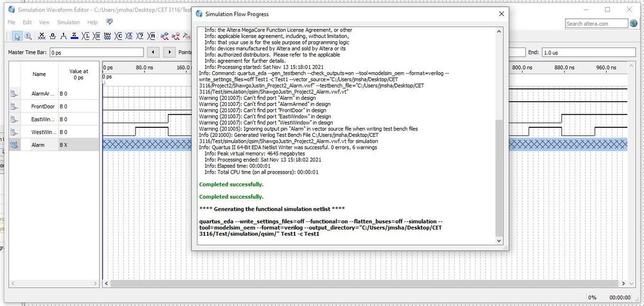Viewport: 644px width, 306px height.
Task: Click signal list scrollbar left arrow
Action: 12,283
